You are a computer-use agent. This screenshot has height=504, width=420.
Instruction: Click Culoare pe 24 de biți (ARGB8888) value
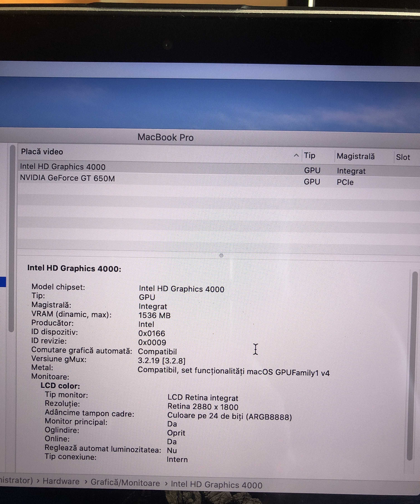(x=229, y=416)
